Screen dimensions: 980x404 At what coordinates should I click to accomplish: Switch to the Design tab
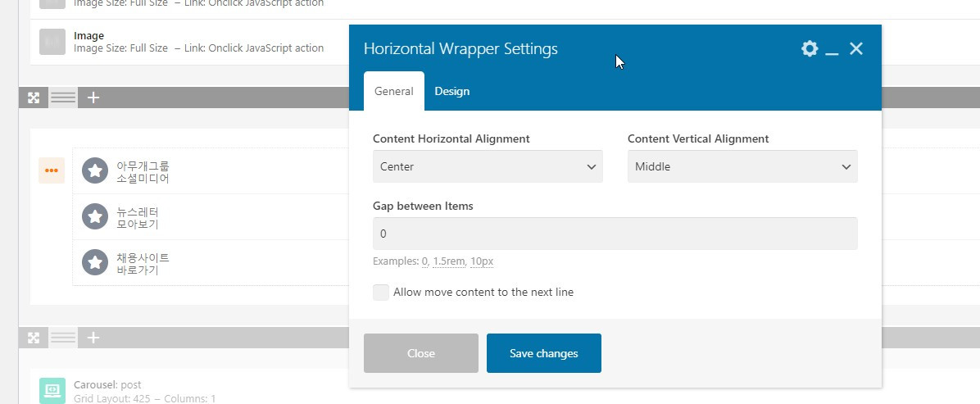tap(452, 91)
